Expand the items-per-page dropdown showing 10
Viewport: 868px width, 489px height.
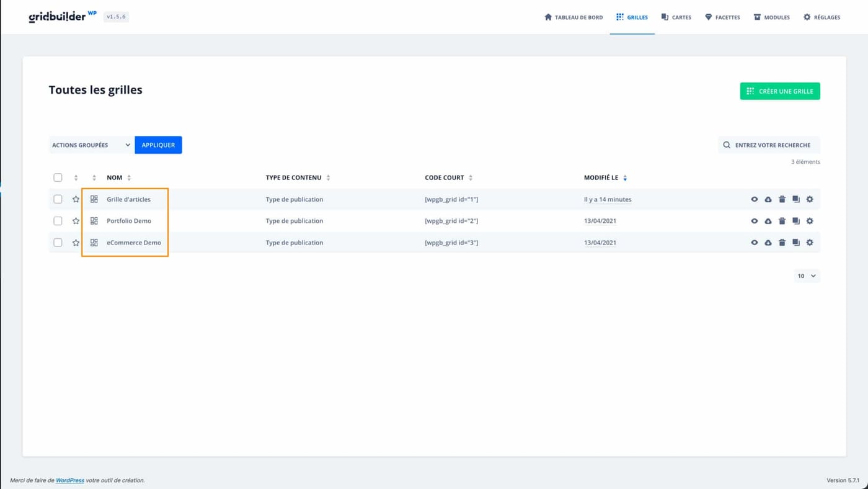[807, 276]
